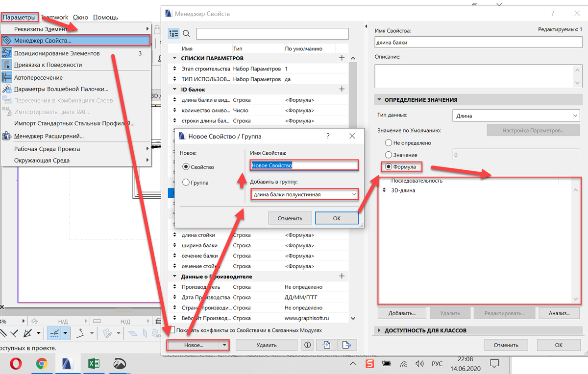Collapse the СПИСКИ ПАРАМЕТРОВ group
Image resolution: width=588 pixels, height=374 pixels.
pos(174,58)
